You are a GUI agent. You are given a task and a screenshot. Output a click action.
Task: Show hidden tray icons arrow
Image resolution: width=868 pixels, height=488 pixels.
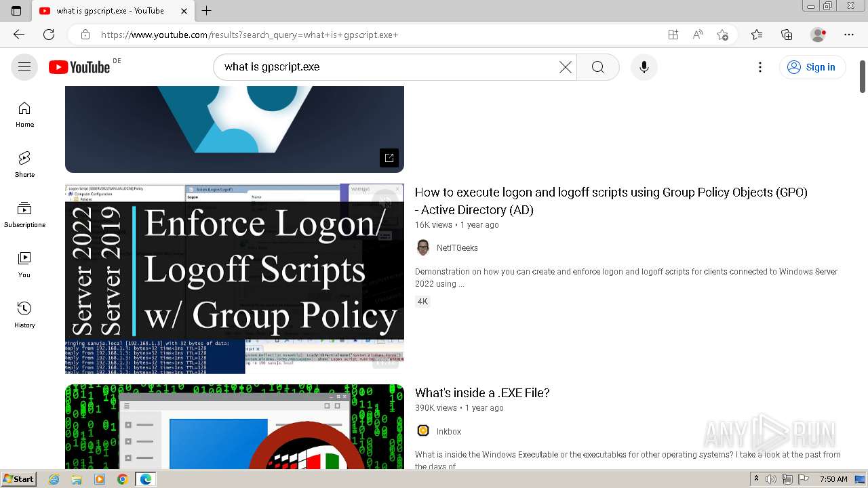[756, 479]
